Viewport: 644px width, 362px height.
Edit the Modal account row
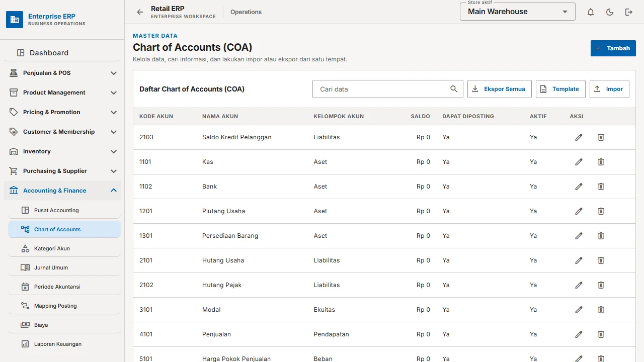pos(579,310)
